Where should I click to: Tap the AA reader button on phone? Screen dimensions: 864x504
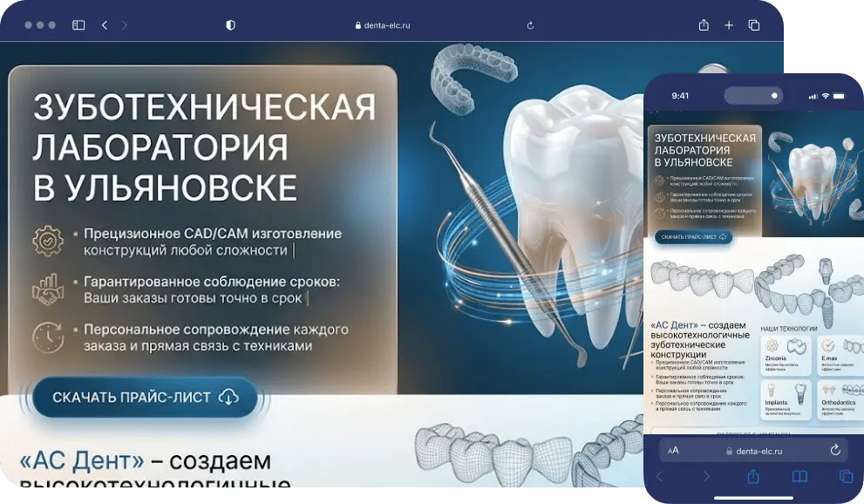coord(673,451)
